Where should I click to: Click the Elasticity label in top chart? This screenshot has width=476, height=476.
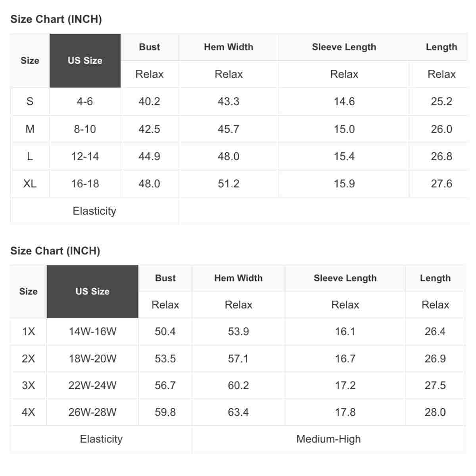click(94, 211)
